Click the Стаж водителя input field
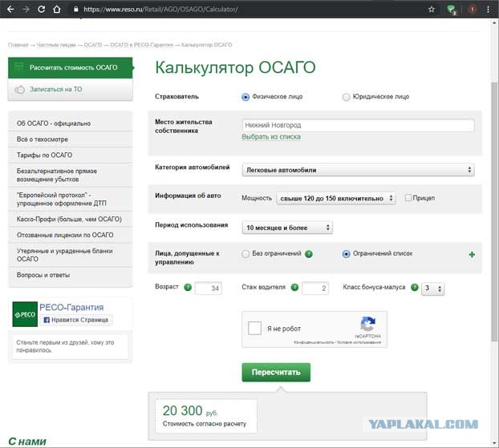 pos(315,288)
